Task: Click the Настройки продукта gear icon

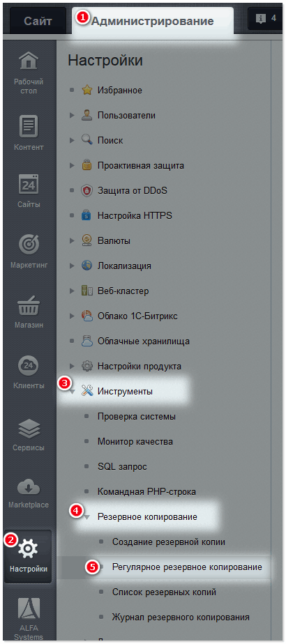Action: point(86,366)
